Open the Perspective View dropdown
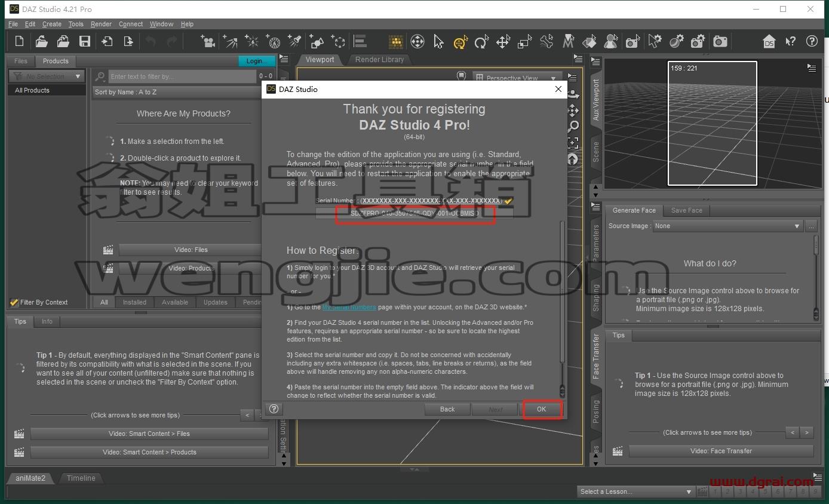 click(517, 78)
